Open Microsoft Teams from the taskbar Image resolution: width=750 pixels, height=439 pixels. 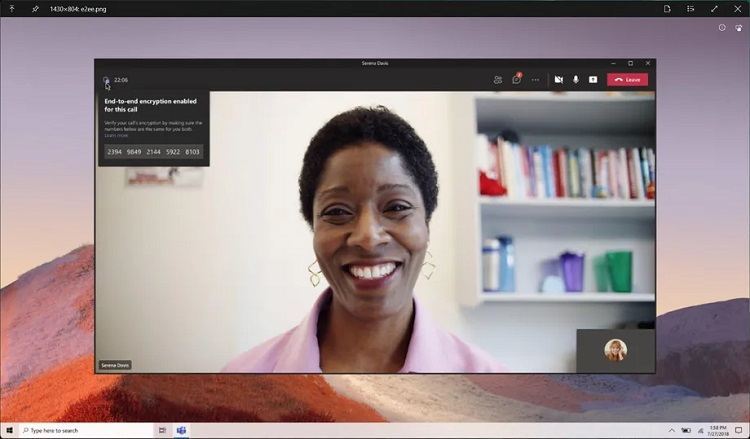[x=182, y=430]
